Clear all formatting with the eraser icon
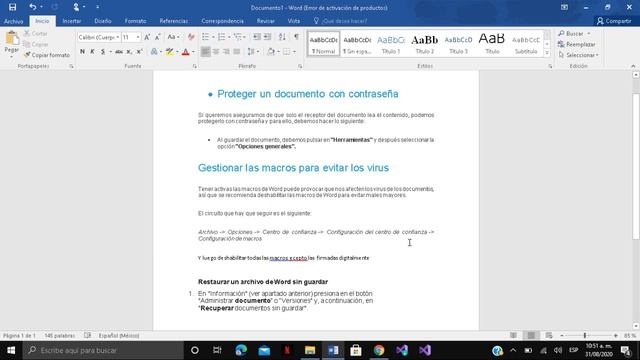Image resolution: width=640 pixels, height=360 pixels. (x=191, y=37)
